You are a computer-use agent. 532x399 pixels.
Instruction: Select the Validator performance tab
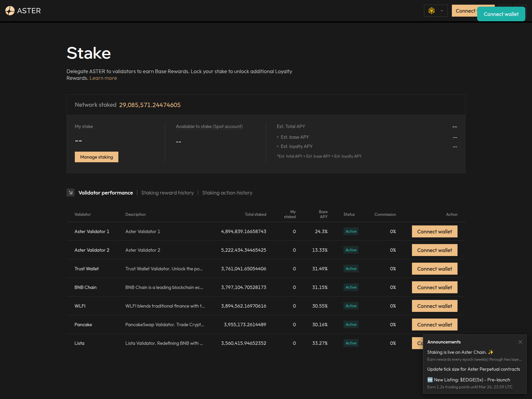(x=105, y=193)
